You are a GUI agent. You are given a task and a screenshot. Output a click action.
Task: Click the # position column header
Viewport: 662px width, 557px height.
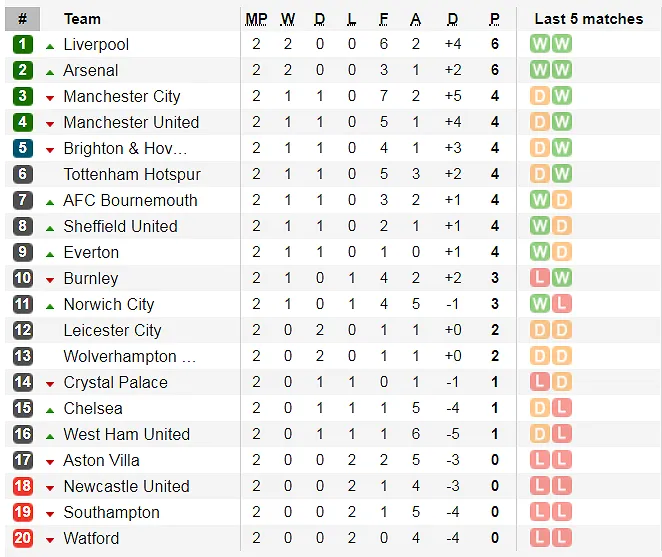click(23, 18)
